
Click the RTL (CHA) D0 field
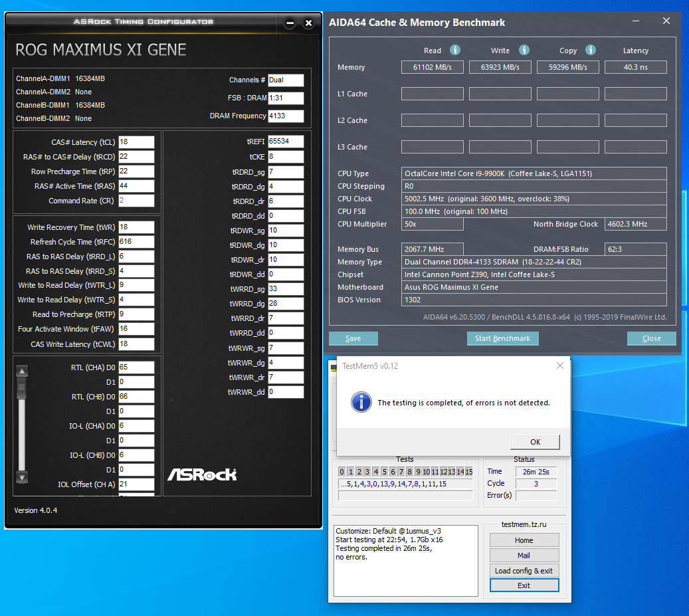pyautogui.click(x=137, y=367)
